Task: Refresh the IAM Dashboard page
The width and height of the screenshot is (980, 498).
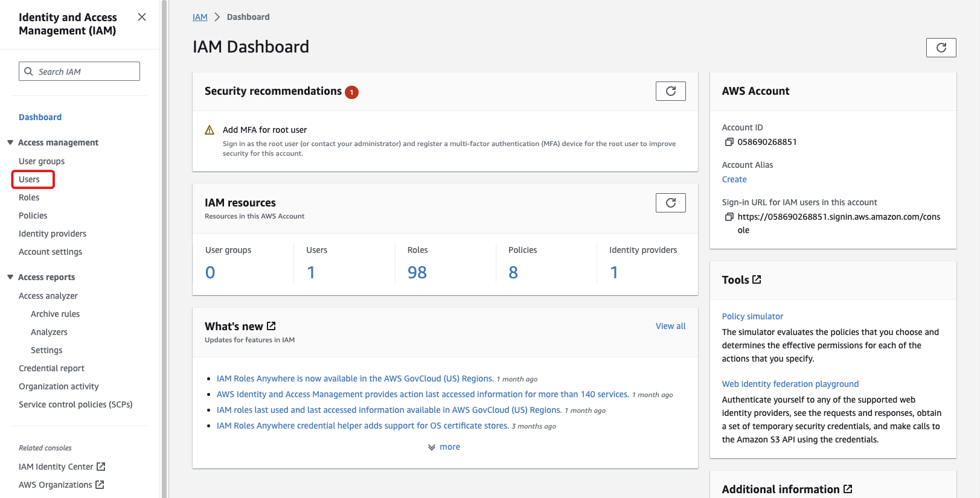Action: tap(941, 48)
